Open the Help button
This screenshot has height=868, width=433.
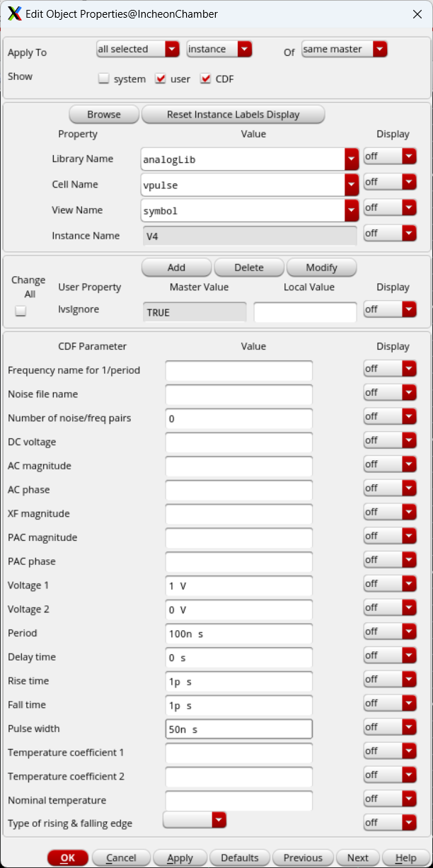(x=405, y=857)
